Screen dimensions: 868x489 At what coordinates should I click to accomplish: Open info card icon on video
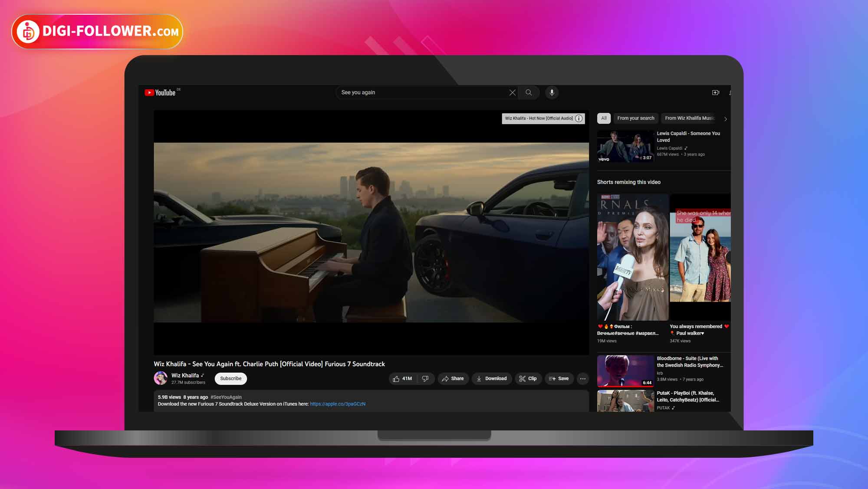point(579,118)
